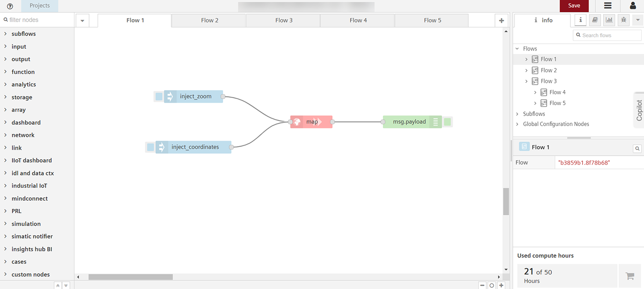Expand the input palette category
The width and height of the screenshot is (644, 289).
click(x=37, y=46)
